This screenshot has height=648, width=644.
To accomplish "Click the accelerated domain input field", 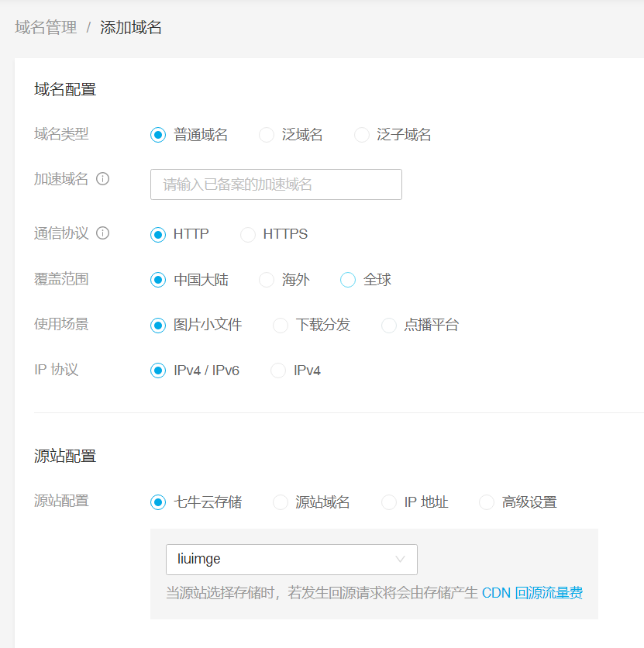I will 275,184.
